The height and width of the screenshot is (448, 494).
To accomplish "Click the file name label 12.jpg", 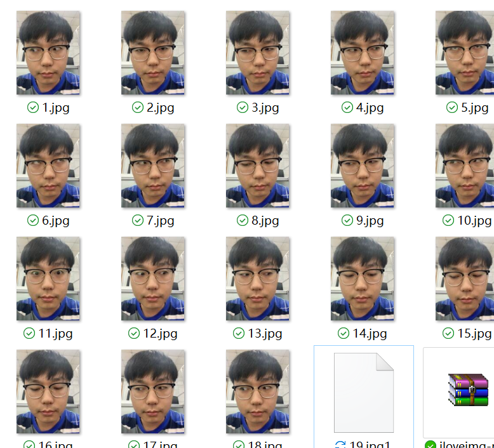I will [x=161, y=334].
